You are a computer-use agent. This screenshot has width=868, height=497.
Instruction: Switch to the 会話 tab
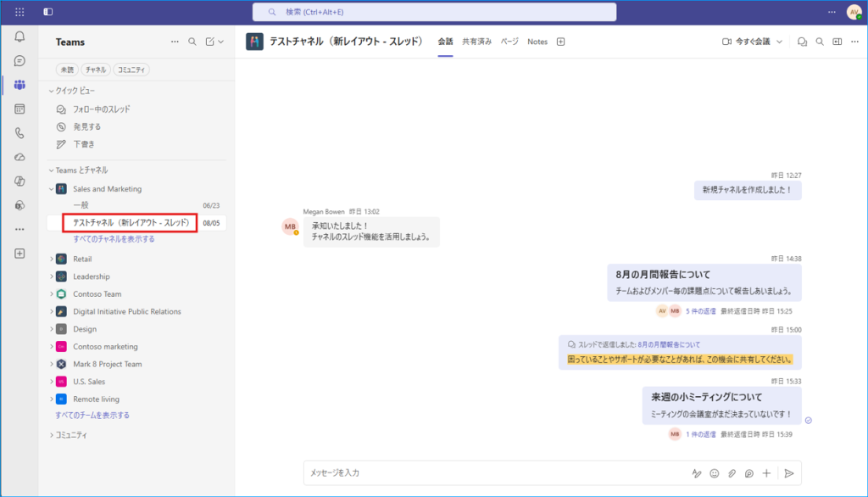(445, 42)
